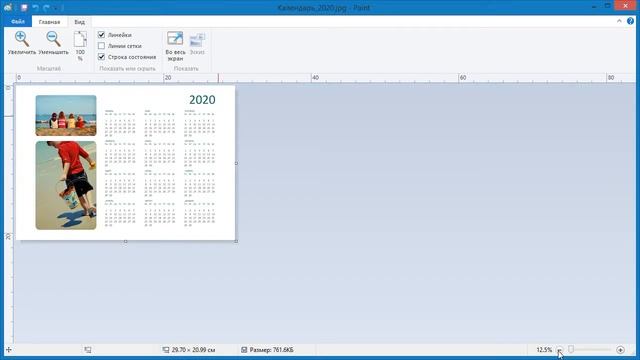
Task: Click the canvas right-edge resize handle
Action: click(x=236, y=163)
